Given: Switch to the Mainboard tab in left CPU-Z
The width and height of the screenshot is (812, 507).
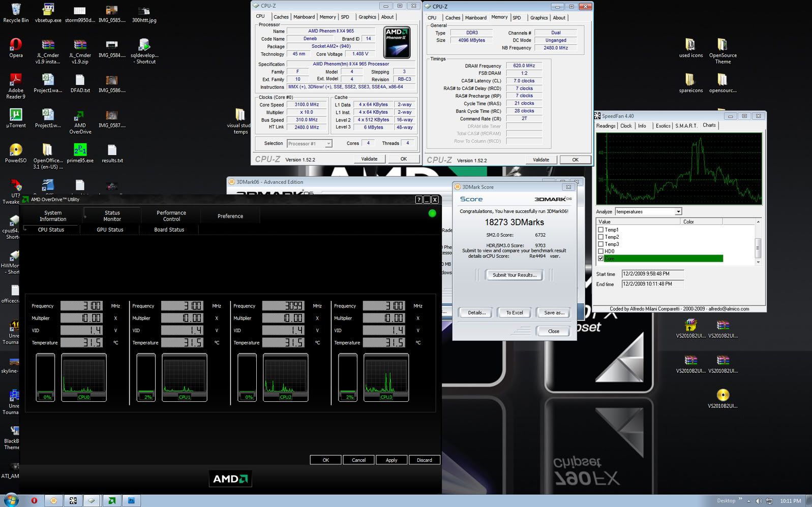Looking at the screenshot, I should [x=304, y=17].
